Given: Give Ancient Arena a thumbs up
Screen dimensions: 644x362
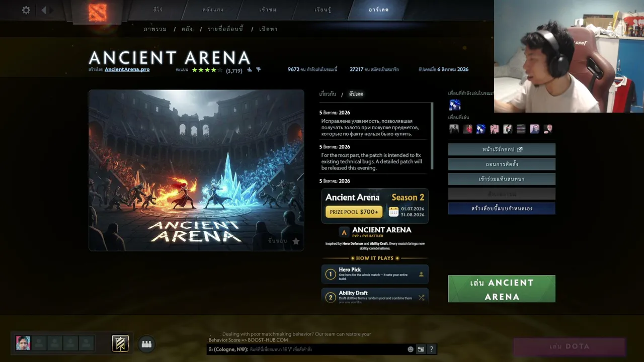Looking at the screenshot, I should [250, 70].
